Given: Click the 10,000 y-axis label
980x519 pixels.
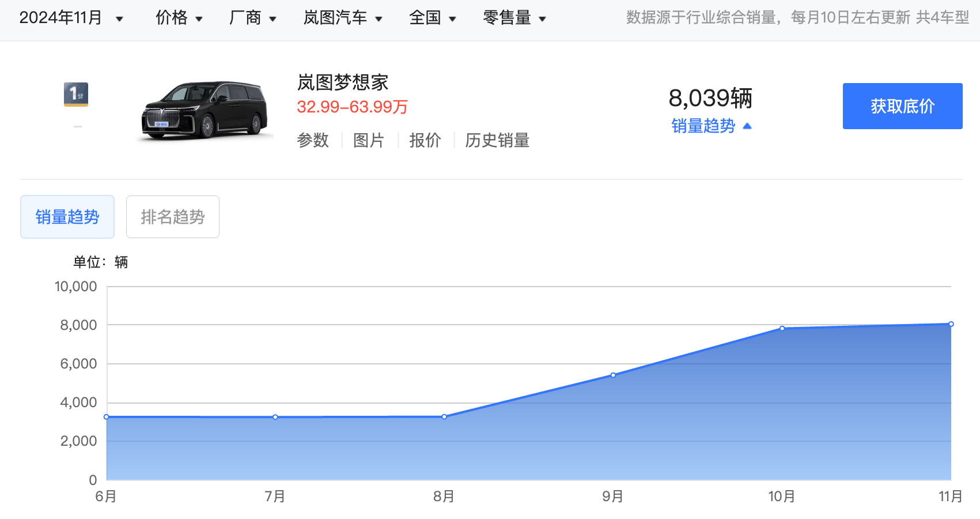Looking at the screenshot, I should tap(75, 287).
